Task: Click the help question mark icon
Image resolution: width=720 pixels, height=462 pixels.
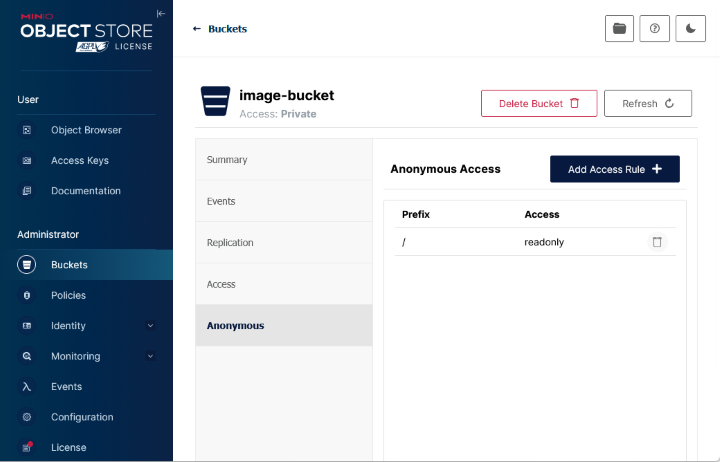Action: (x=654, y=29)
